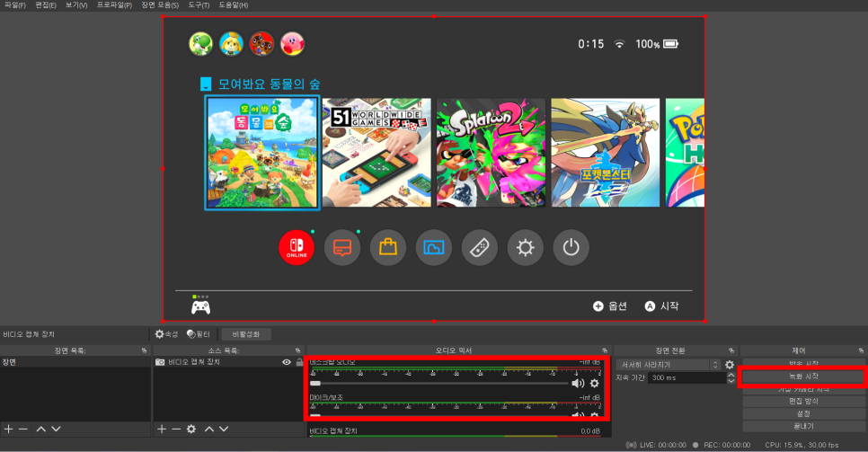Adjust the desktop audio volume slider
Image resolution: width=868 pixels, height=452 pixels.
[x=439, y=384]
